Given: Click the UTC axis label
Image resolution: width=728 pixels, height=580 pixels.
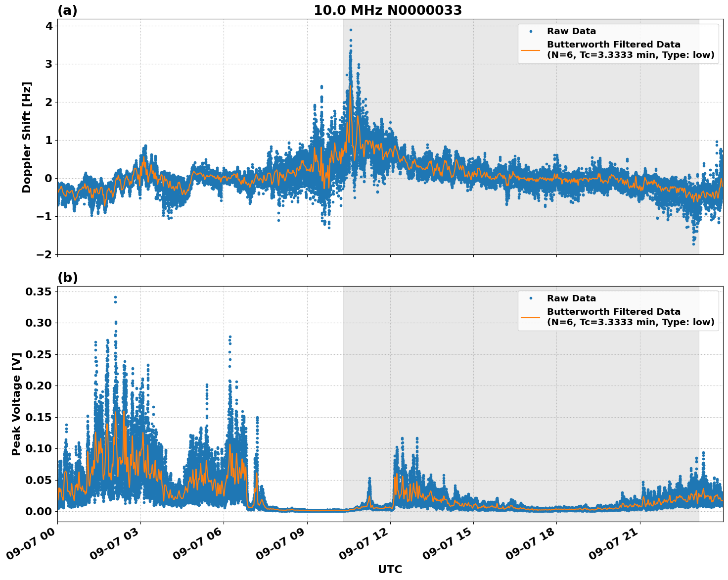Looking at the screenshot, I should pyautogui.click(x=390, y=570).
